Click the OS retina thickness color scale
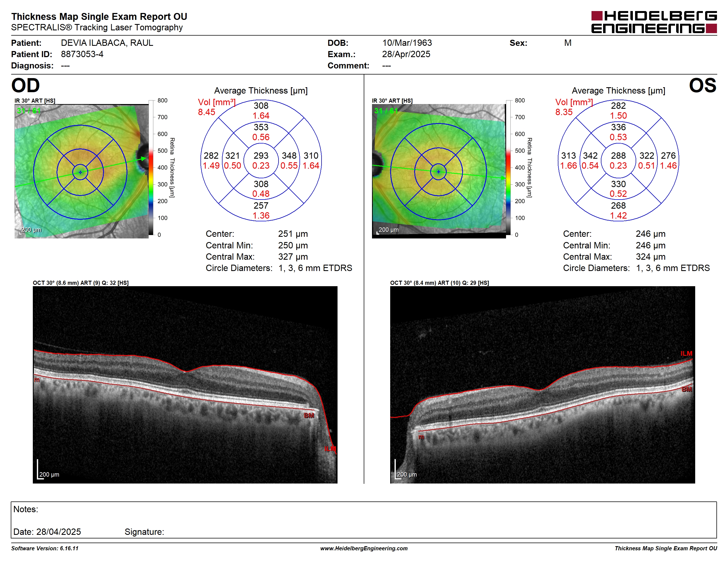Viewport: 728px width, 563px height. [x=508, y=168]
